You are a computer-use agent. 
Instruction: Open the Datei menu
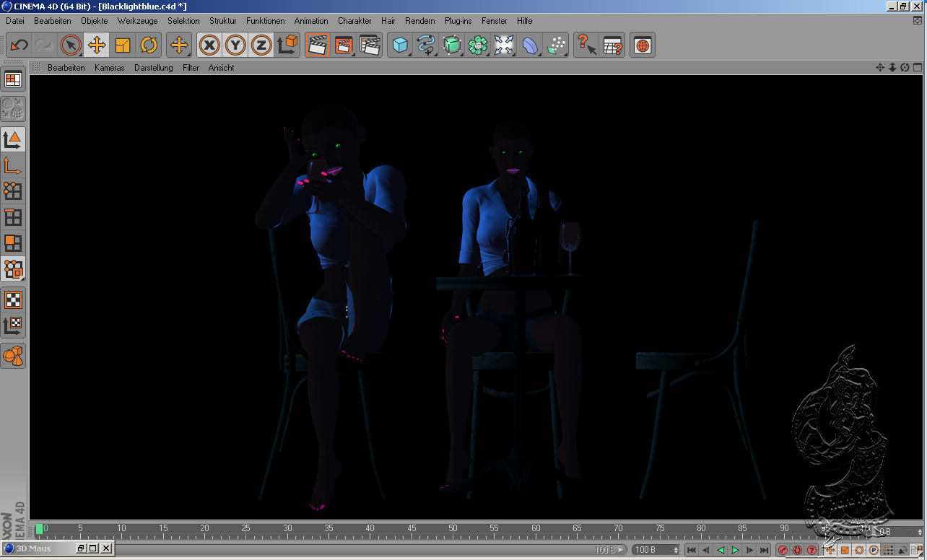tap(15, 21)
